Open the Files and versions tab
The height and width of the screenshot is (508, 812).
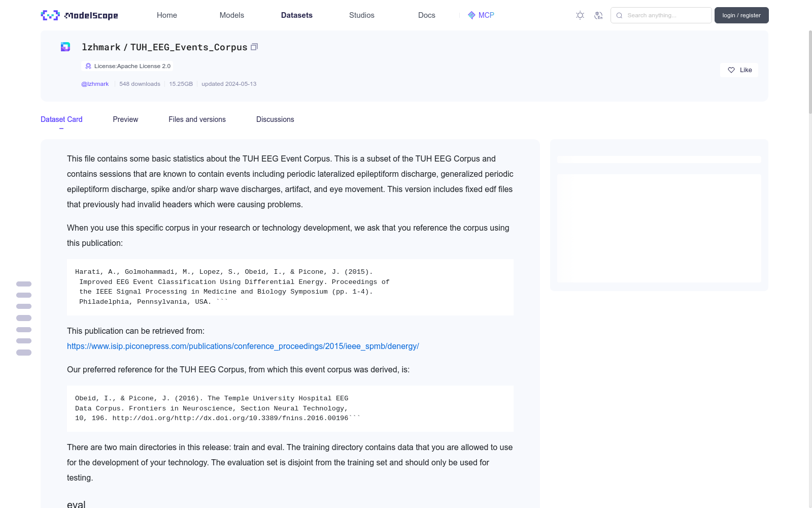[197, 119]
